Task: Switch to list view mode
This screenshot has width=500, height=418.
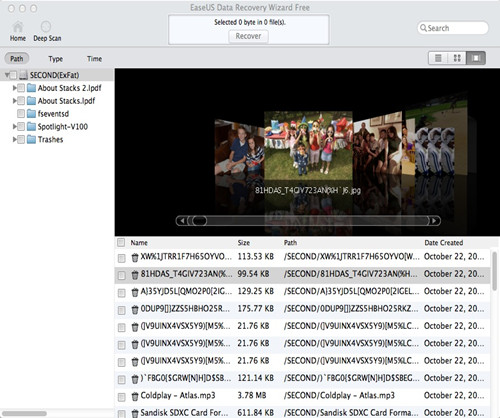Action: pos(438,58)
